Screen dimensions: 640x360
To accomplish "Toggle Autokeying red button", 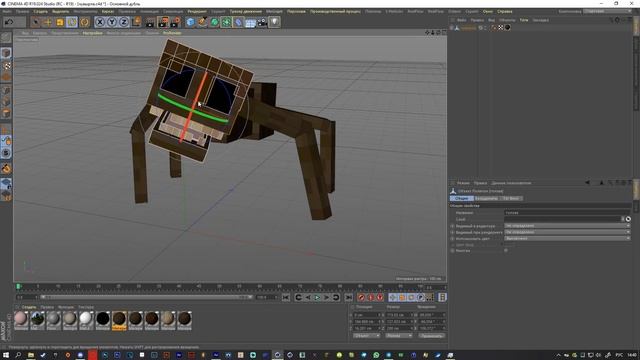I will pos(371,297).
